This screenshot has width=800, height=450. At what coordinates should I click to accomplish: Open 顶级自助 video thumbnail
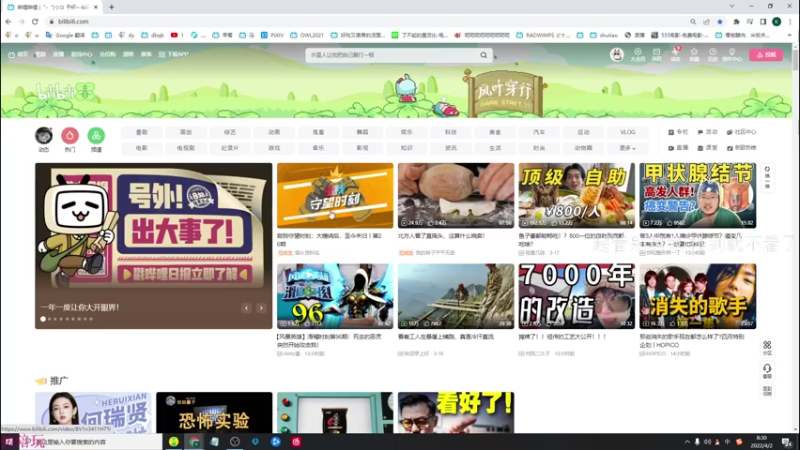(x=577, y=195)
